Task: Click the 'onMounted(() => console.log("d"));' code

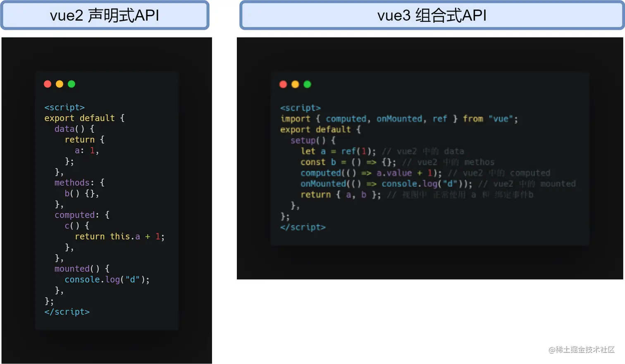Action: (x=386, y=183)
